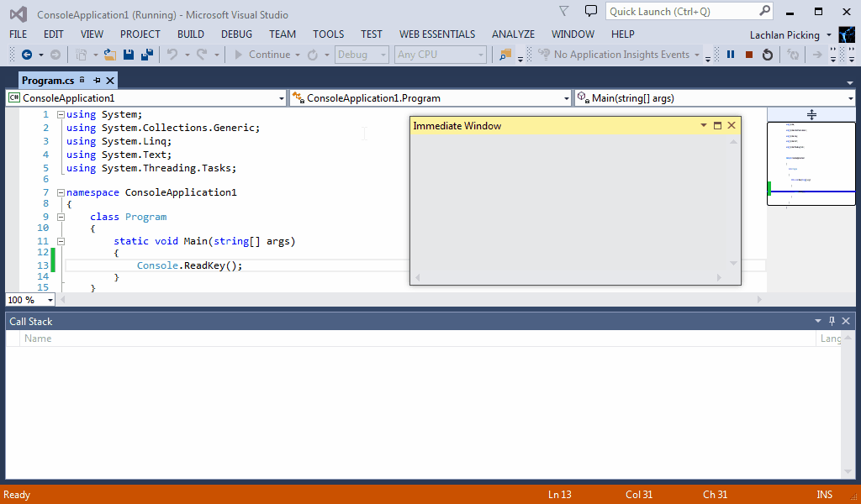The width and height of the screenshot is (861, 504).
Task: Open the Application Insights Events dropdown
Action: tap(697, 55)
